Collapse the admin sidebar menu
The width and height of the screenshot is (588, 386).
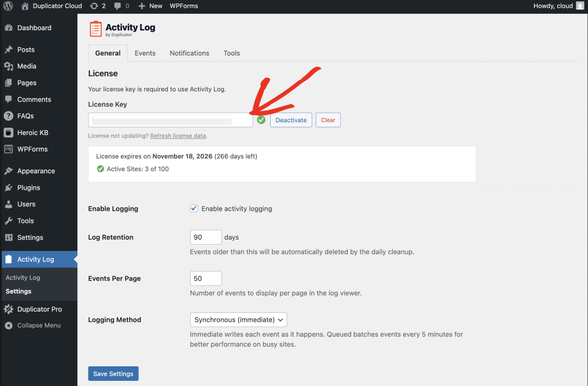[39, 325]
